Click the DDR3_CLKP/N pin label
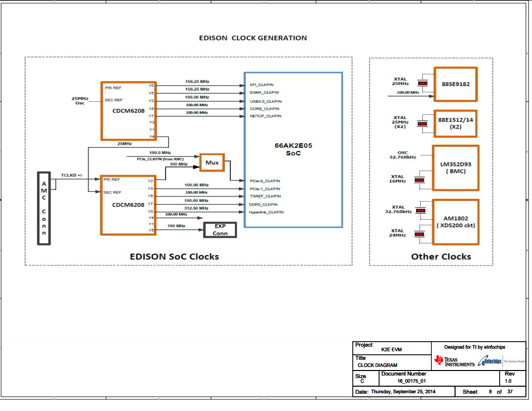 click(x=263, y=204)
